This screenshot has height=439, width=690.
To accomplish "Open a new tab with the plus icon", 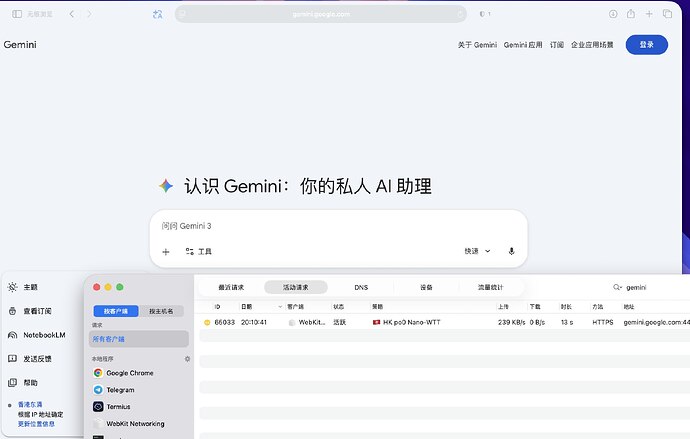I will [649, 14].
